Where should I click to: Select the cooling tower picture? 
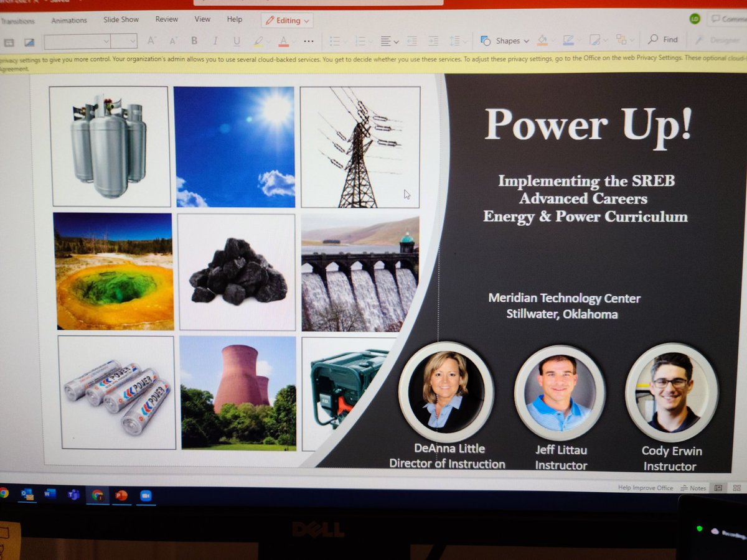238,393
